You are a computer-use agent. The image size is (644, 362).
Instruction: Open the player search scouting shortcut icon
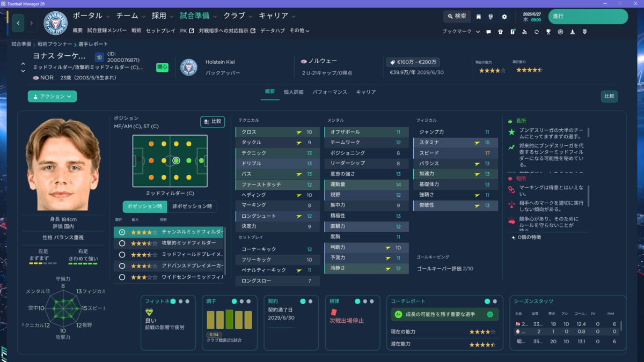coord(524,32)
